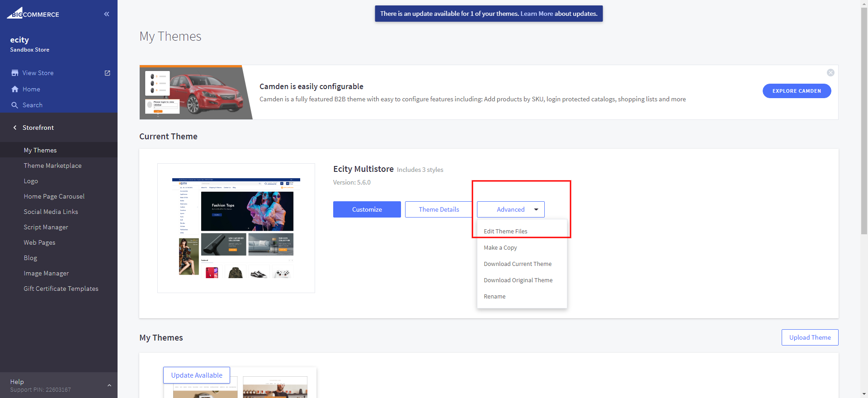The height and width of the screenshot is (398, 868).
Task: Collapse the sidebar with double-chevron icon
Action: pos(107,14)
